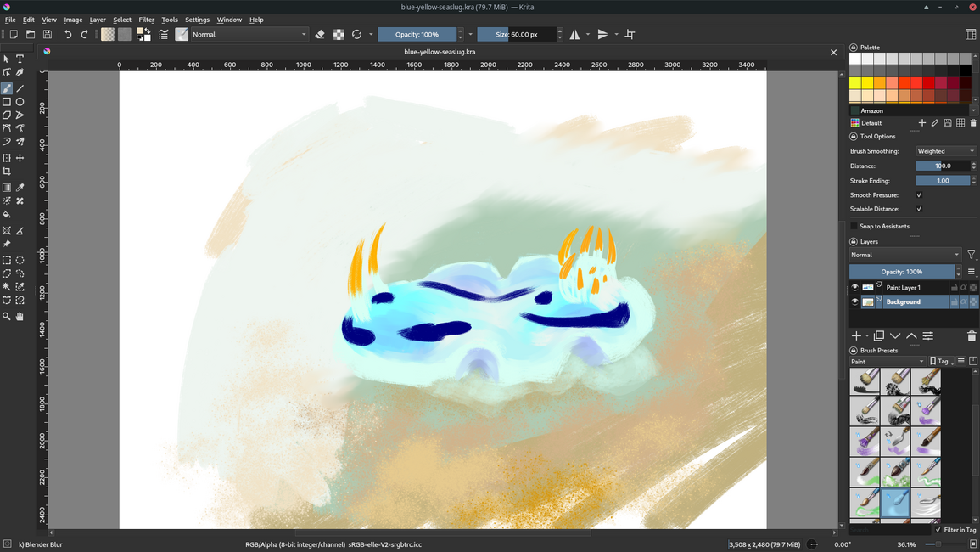Hide Paint Layer 1 using its eye icon
Screen dimensions: 980x552
click(x=854, y=288)
